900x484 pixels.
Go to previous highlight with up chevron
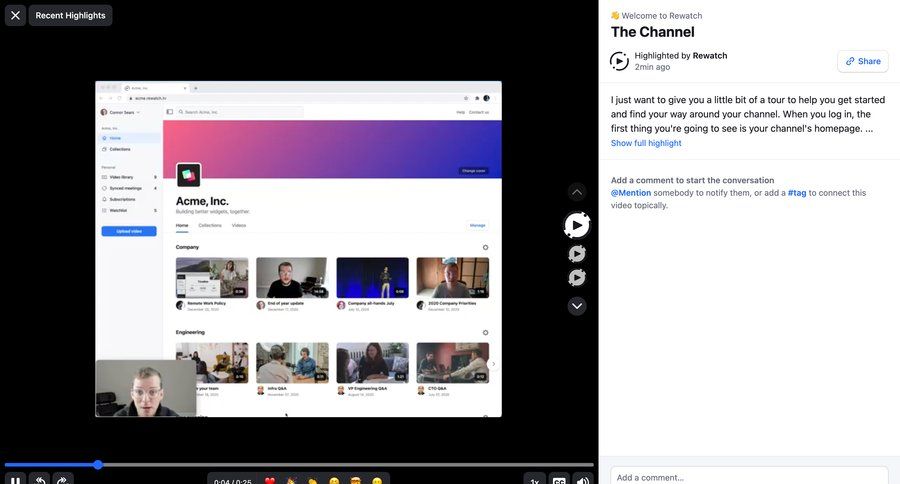point(577,192)
